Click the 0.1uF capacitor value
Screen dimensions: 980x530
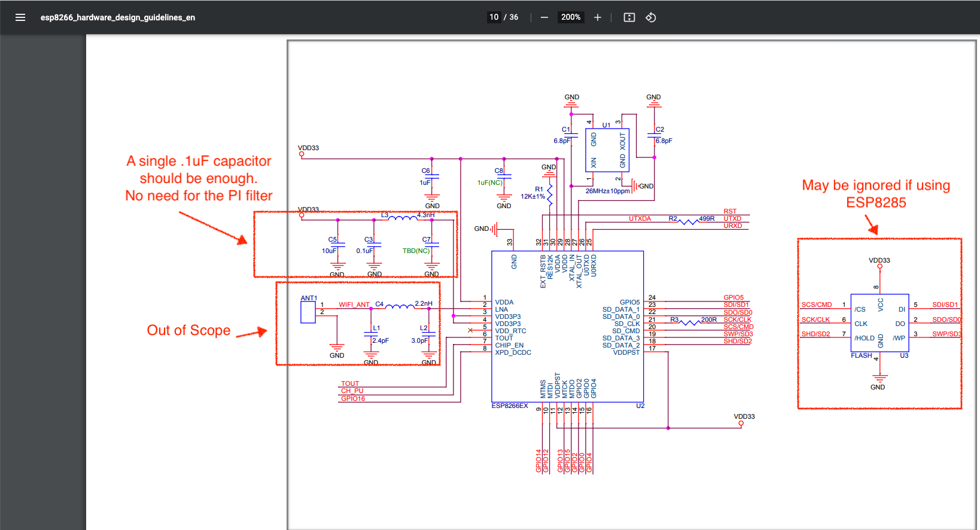(364, 251)
